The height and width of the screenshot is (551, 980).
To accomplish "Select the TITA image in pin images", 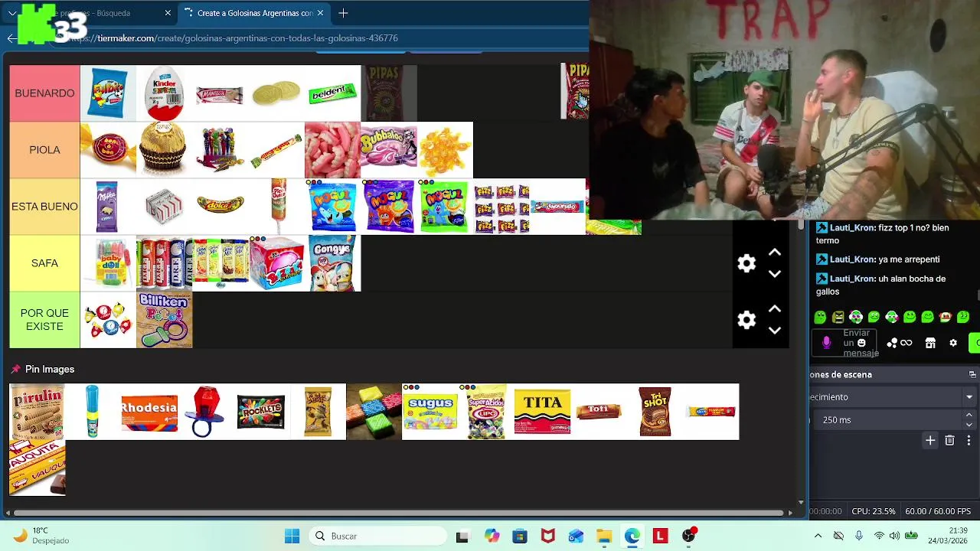I will click(542, 412).
